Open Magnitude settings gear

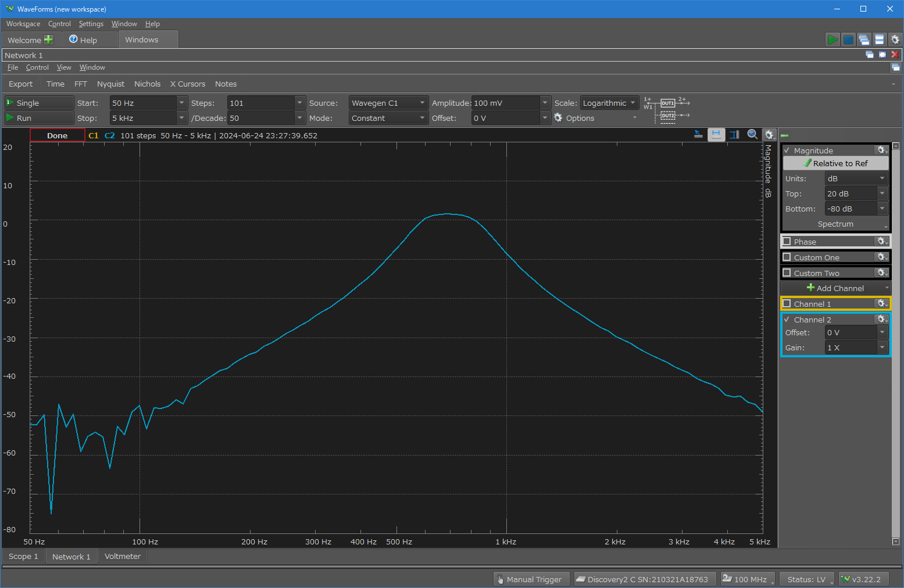click(x=881, y=150)
